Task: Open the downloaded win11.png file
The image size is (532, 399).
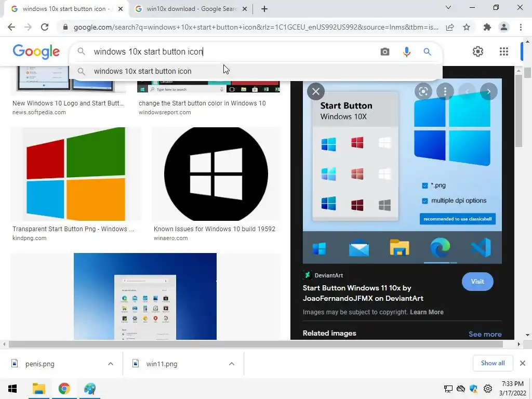Action: click(x=162, y=364)
